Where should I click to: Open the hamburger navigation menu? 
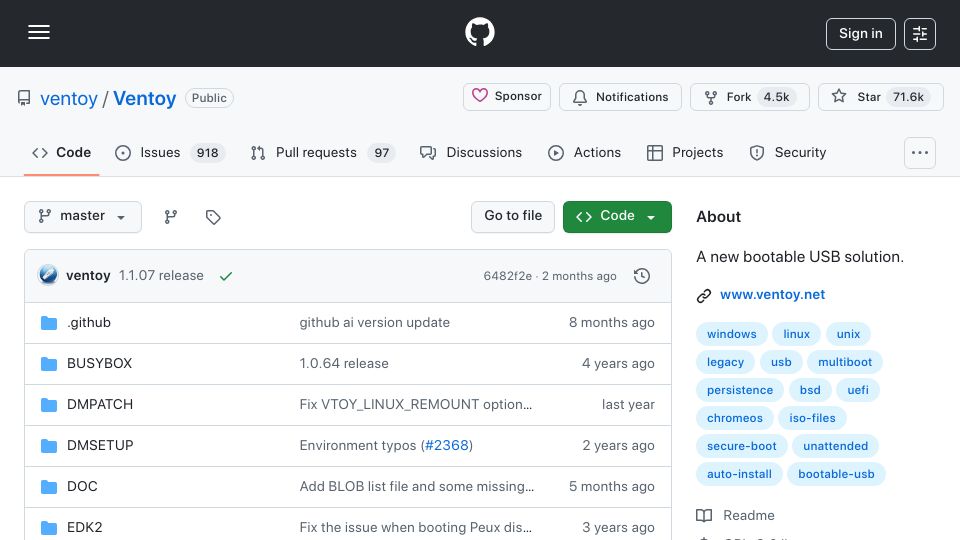39,32
